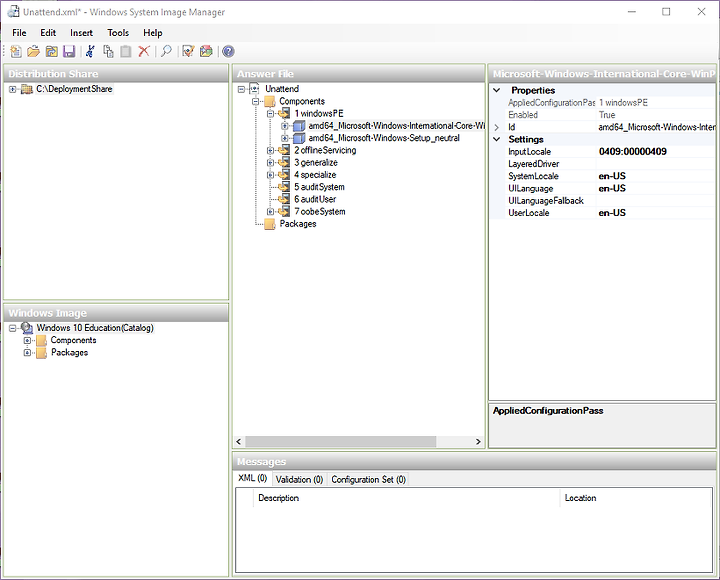Image resolution: width=720 pixels, height=580 pixels.
Task: Click the Find magnifier toolbar icon
Action: pyautogui.click(x=166, y=51)
